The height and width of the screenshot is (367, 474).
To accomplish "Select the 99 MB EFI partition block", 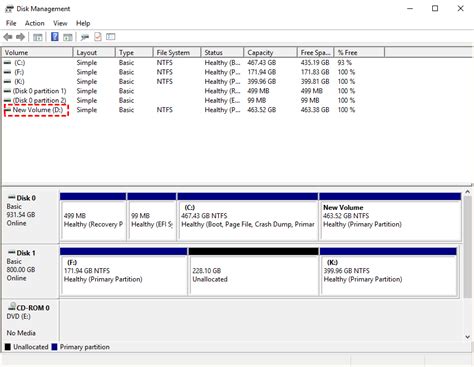I will [x=152, y=217].
